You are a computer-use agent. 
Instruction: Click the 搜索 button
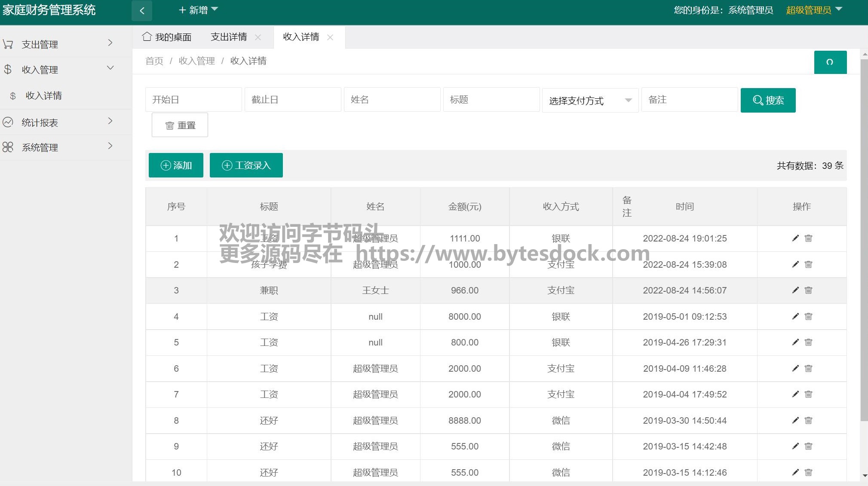[x=768, y=100]
